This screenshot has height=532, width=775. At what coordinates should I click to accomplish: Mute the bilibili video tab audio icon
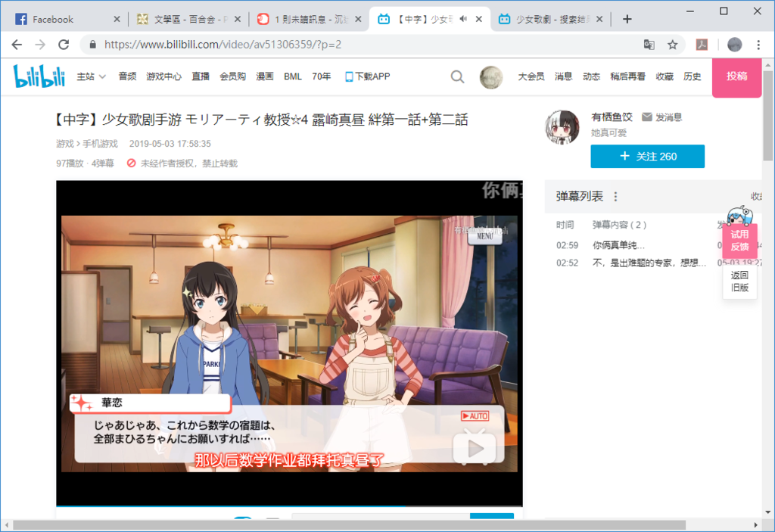(463, 19)
